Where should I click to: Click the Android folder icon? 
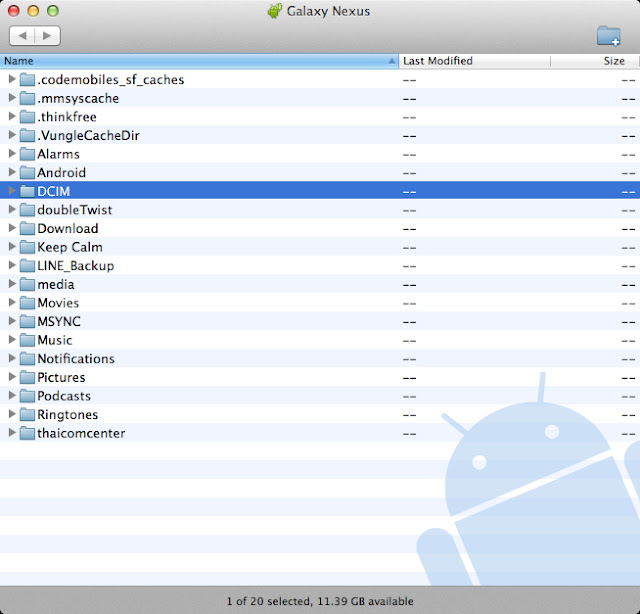[x=27, y=173]
